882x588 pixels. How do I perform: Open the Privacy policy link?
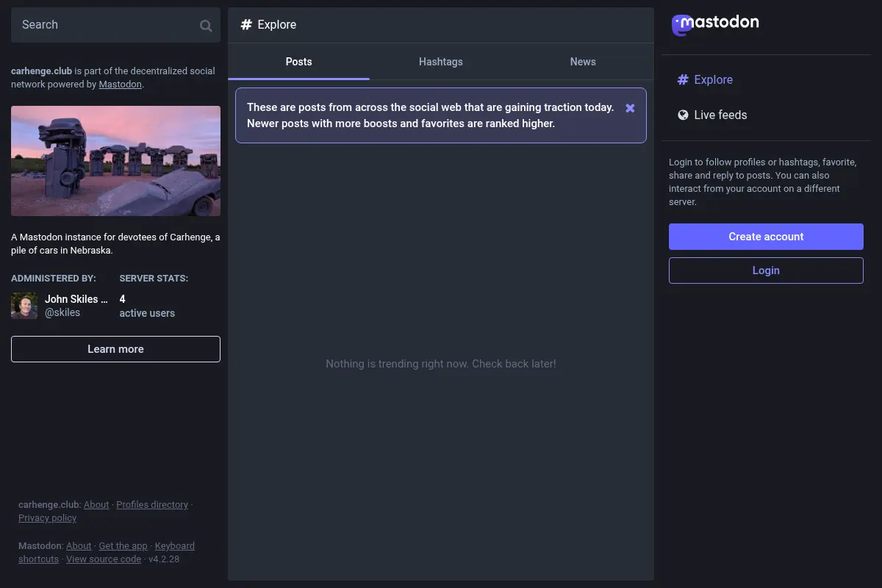(x=48, y=518)
